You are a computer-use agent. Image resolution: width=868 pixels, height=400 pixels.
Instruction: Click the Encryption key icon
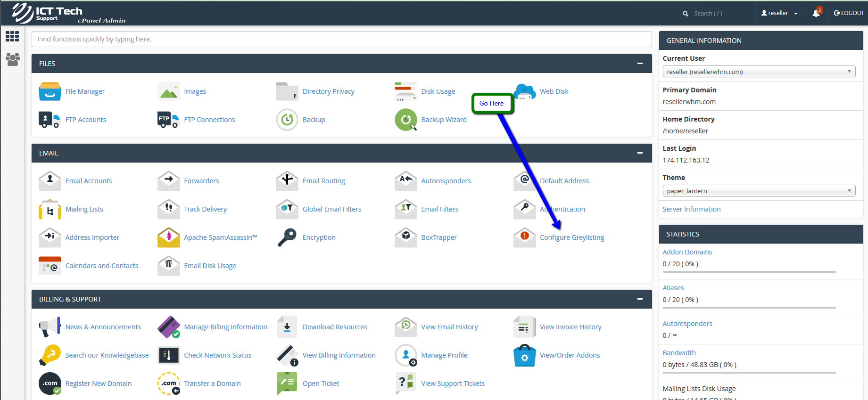(x=287, y=237)
